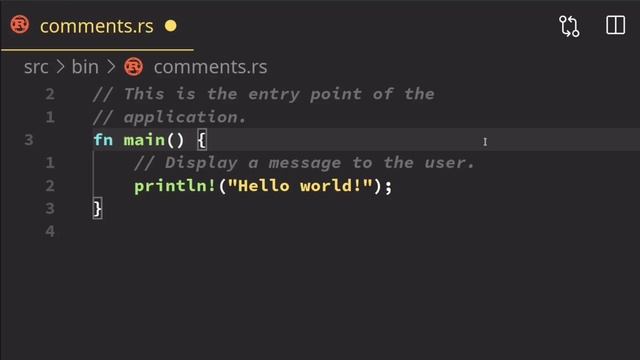The width and height of the screenshot is (640, 360).
Task: Click the closing brace of main
Action: (98, 209)
